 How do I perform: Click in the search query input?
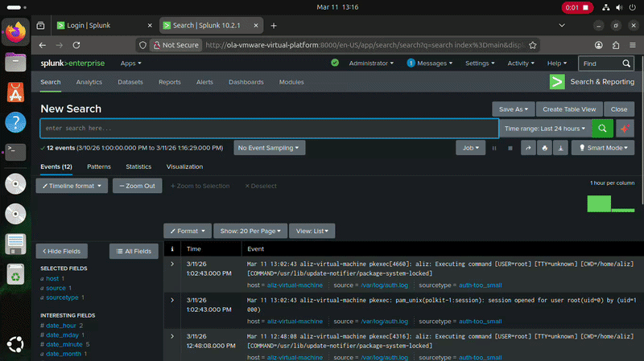coord(270,129)
